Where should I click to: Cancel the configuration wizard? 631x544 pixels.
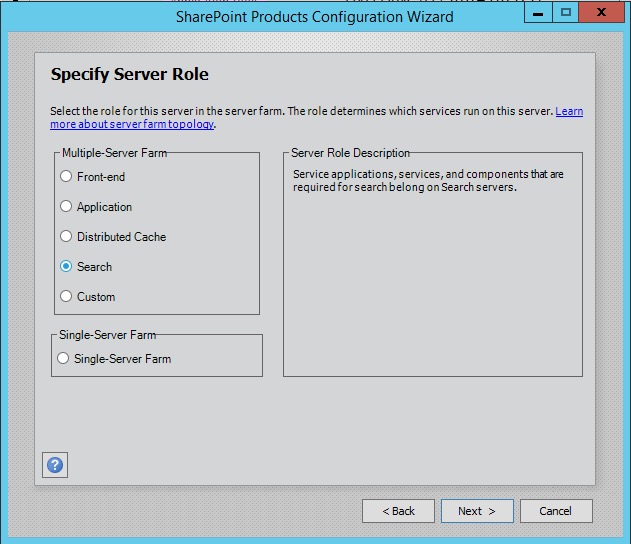(556, 511)
